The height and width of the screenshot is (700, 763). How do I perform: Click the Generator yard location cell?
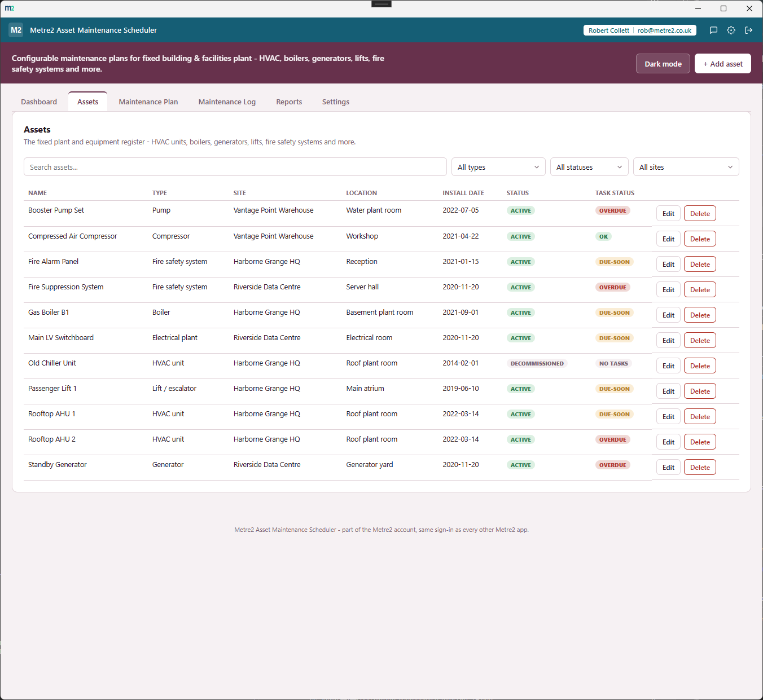(370, 465)
